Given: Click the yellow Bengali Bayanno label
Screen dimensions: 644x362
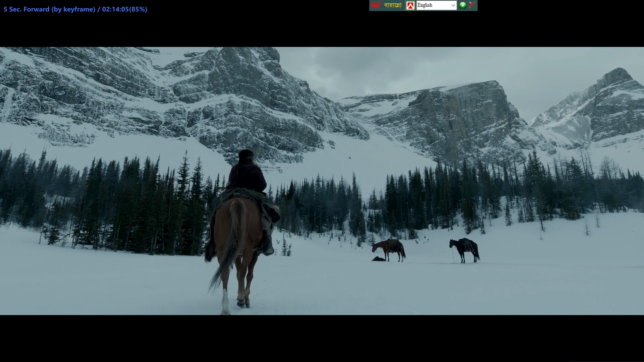Looking at the screenshot, I should 393,5.
